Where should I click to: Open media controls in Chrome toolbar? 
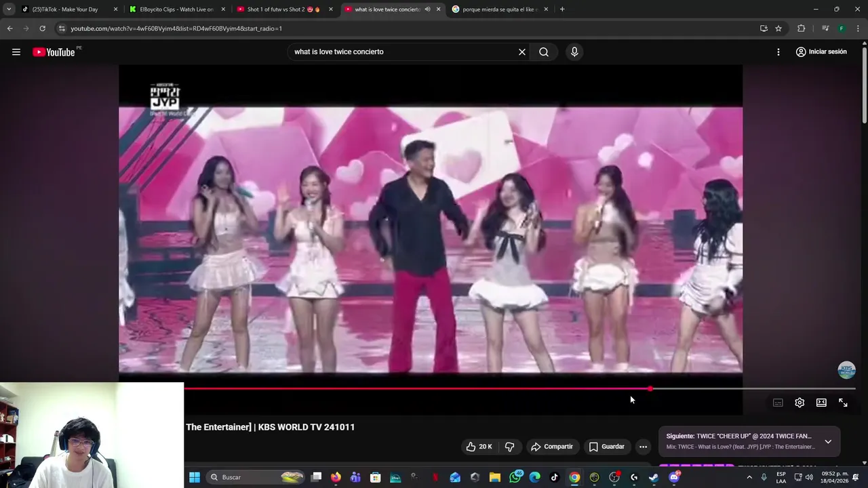(x=825, y=28)
